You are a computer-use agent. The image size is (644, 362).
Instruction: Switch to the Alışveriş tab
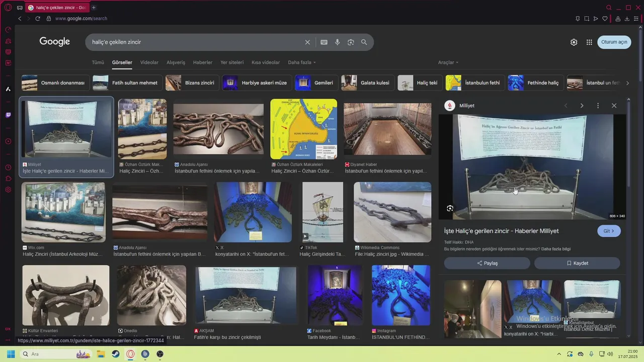pyautogui.click(x=176, y=62)
